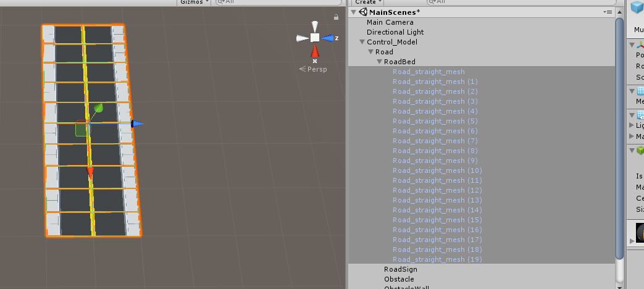
Task: Click the green Box Collider component icon
Action: pos(640,151)
